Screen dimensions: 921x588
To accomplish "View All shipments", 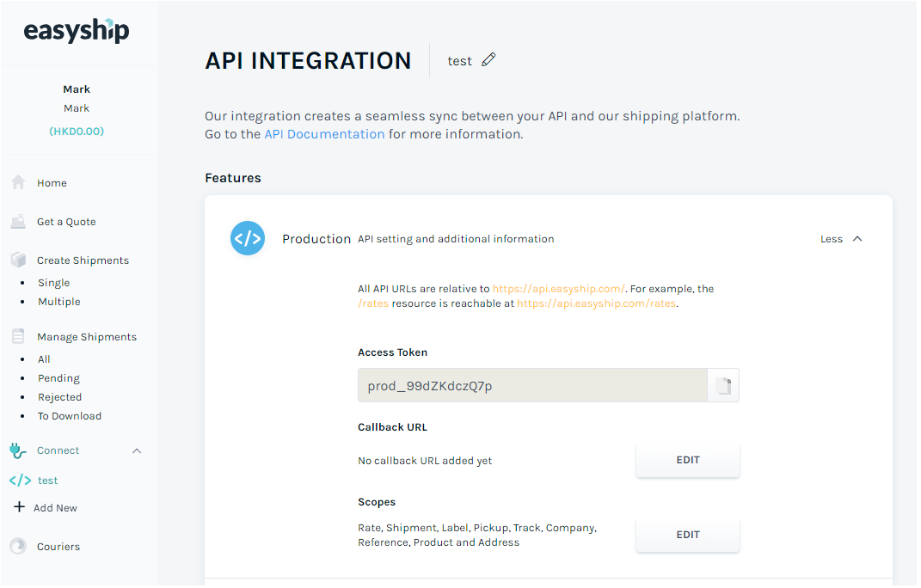I will [x=44, y=359].
